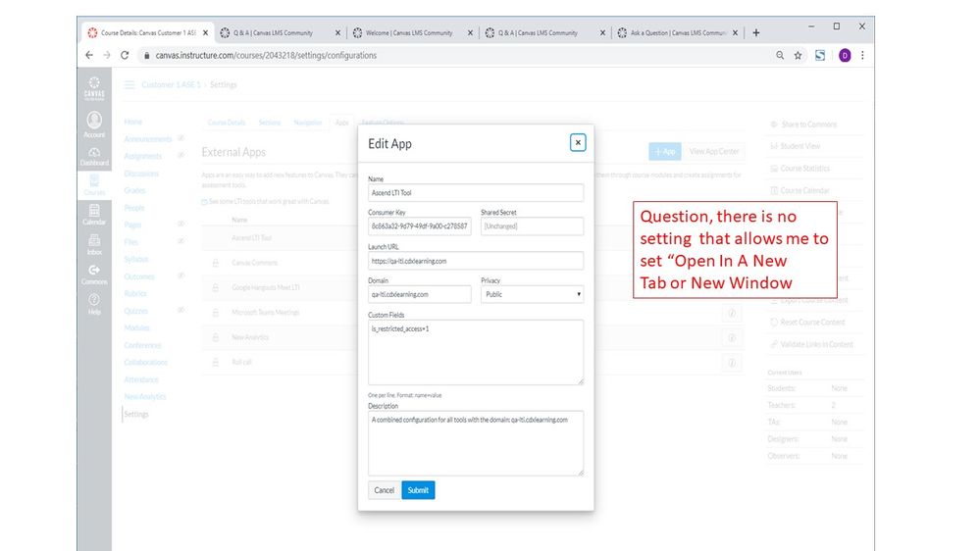The width and height of the screenshot is (980, 551).
Task: Reload the page in browser
Action: click(125, 56)
